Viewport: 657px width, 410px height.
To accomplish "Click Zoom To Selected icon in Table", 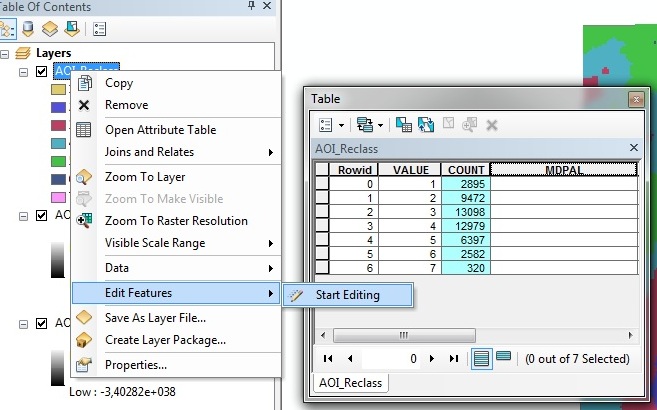I will [469, 124].
